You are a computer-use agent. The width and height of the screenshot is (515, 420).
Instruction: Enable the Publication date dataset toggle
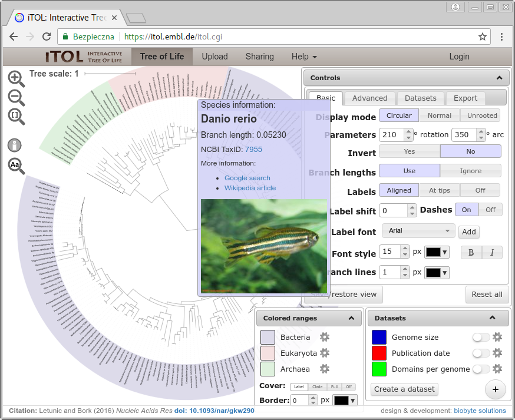pos(481,353)
